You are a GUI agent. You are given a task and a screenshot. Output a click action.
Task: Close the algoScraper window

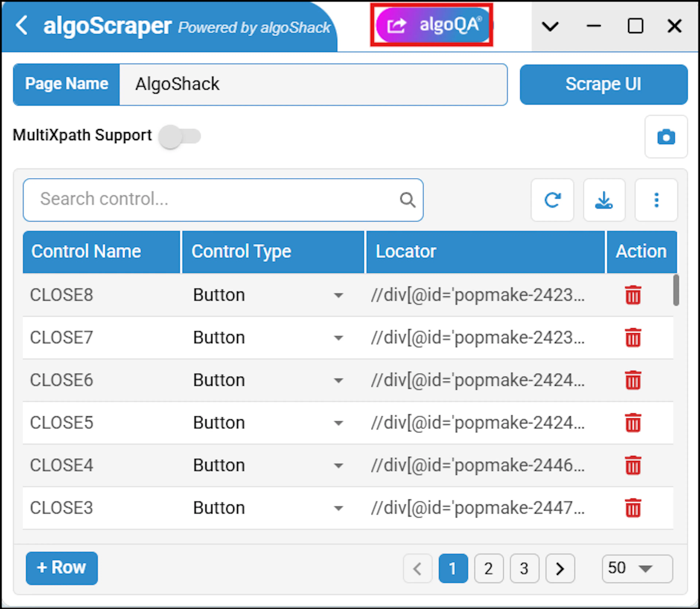(674, 26)
